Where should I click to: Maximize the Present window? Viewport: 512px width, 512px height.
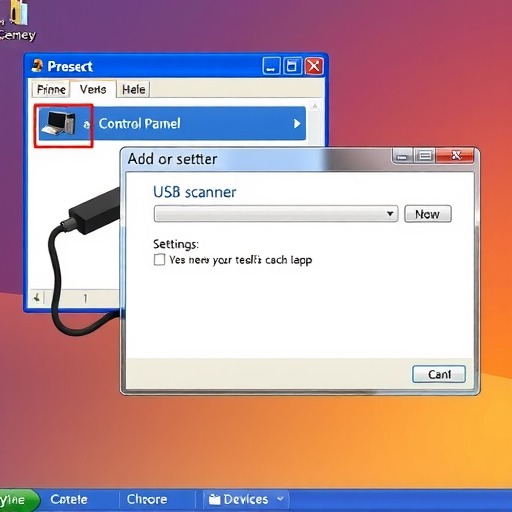(x=292, y=66)
